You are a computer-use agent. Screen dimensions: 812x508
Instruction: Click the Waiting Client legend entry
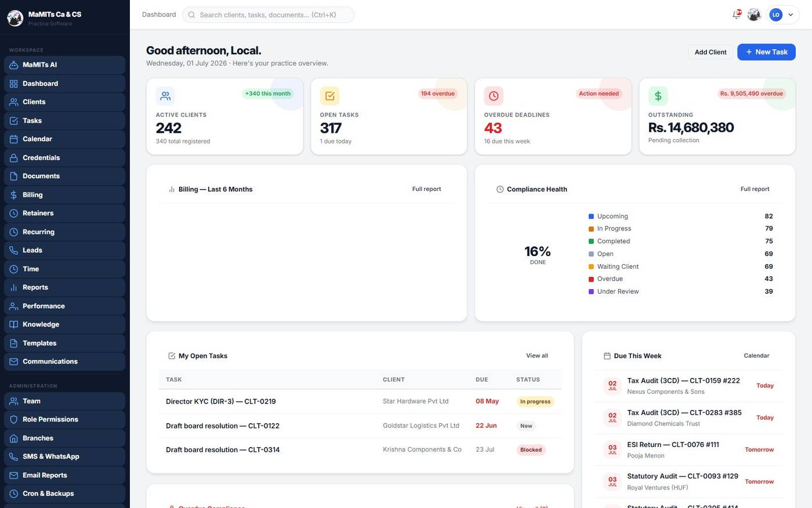tap(681, 266)
